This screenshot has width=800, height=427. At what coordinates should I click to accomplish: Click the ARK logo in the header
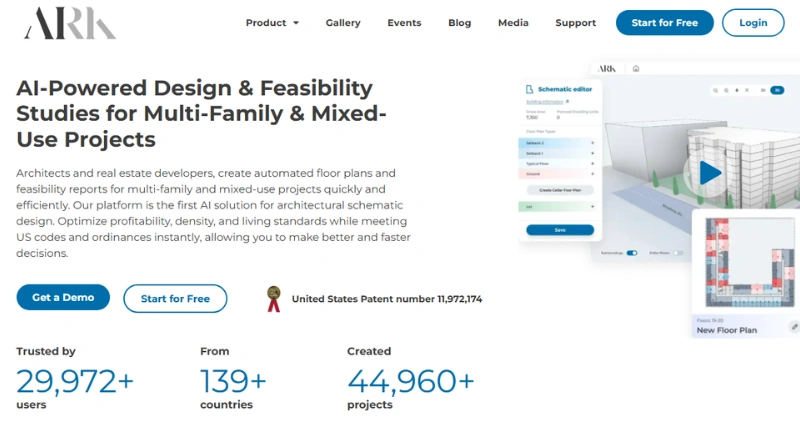70,23
